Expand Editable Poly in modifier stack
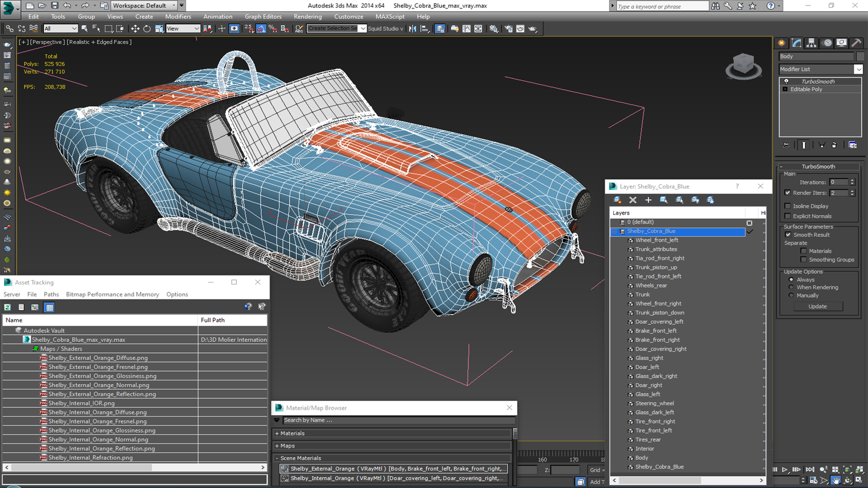The image size is (868, 488). (785, 89)
